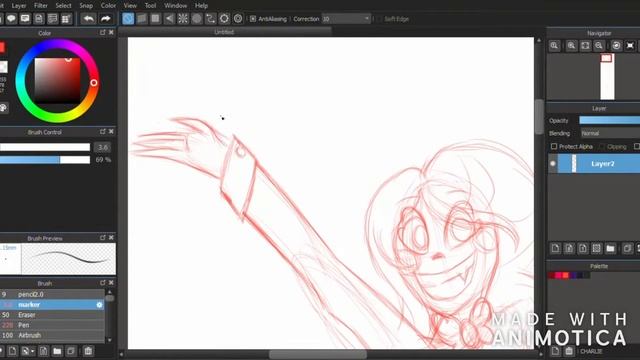The width and height of the screenshot is (640, 360).
Task: Open the Correction value dropdown
Action: [347, 19]
